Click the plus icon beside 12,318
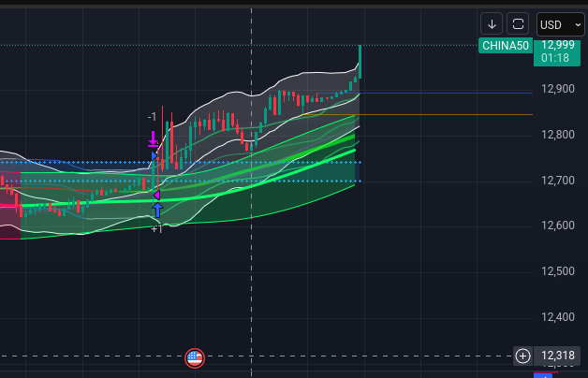Screen dimensions: 588x378 pyautogui.click(x=522, y=356)
